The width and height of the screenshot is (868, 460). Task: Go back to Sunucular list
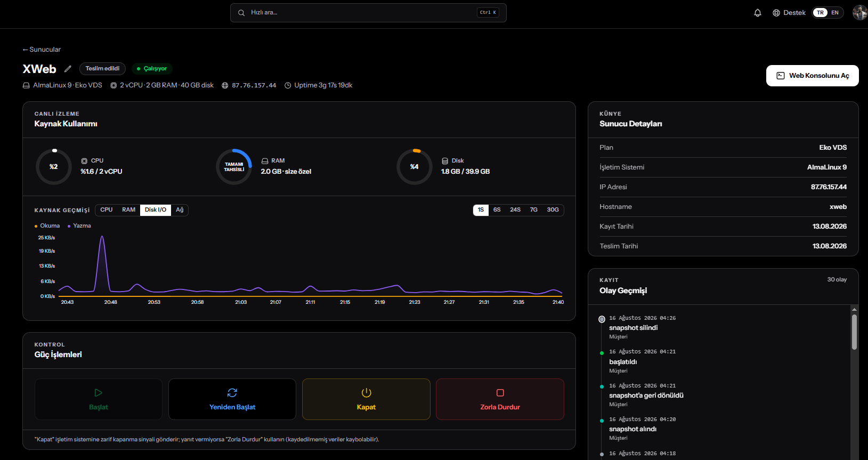[42, 50]
